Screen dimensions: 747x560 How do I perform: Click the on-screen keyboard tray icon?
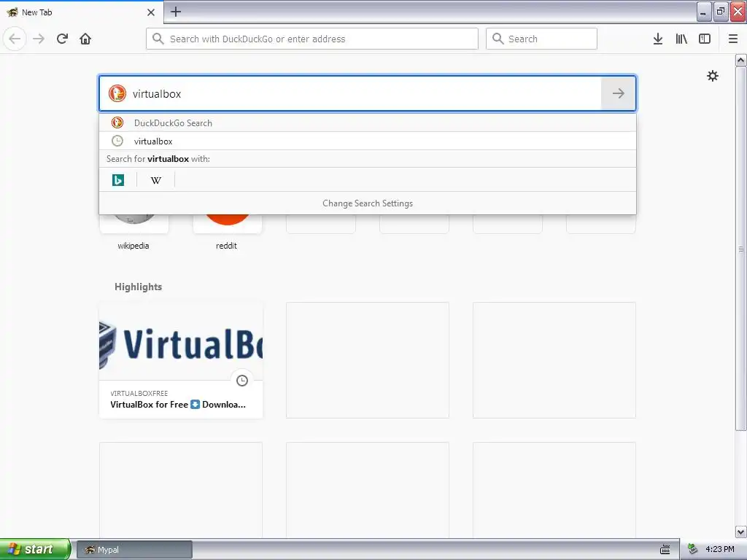tap(665, 550)
